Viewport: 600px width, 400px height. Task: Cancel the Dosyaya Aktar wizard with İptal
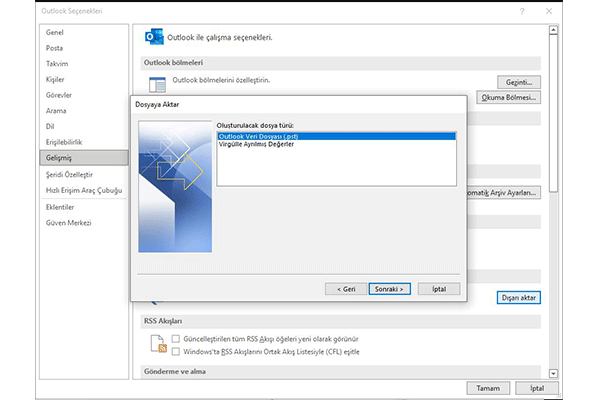(x=439, y=289)
